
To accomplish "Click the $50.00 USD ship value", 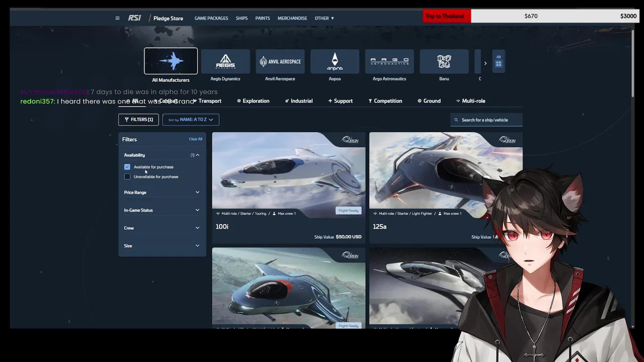I will [349, 237].
